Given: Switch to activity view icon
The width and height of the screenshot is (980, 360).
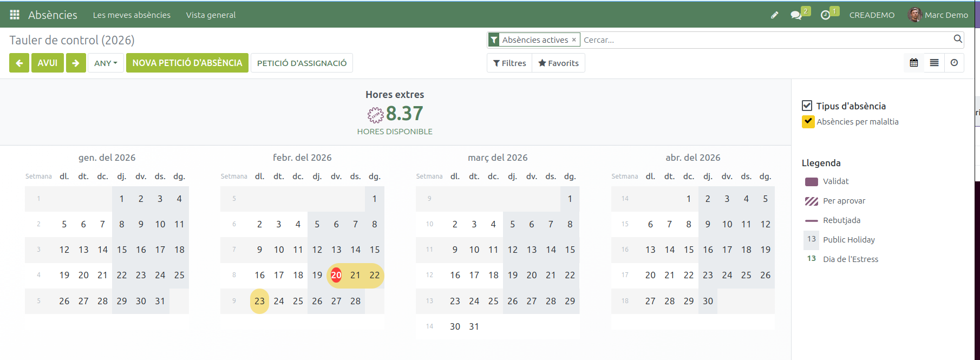Looking at the screenshot, I should (x=954, y=63).
